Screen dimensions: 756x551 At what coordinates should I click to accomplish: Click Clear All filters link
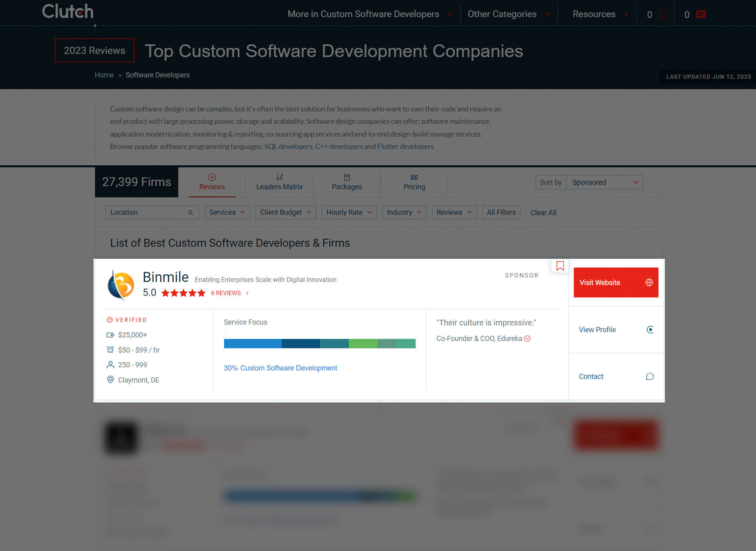[x=543, y=213]
